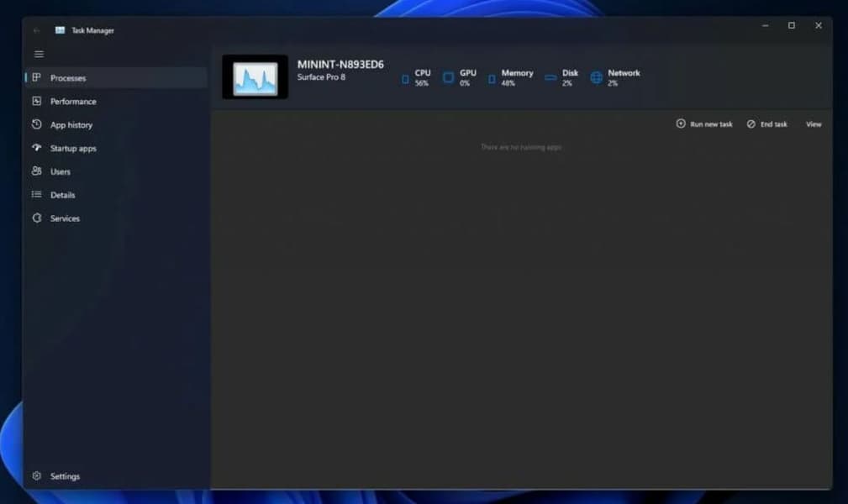Click the Network globe icon
This screenshot has width=848, height=504.
pyautogui.click(x=596, y=78)
